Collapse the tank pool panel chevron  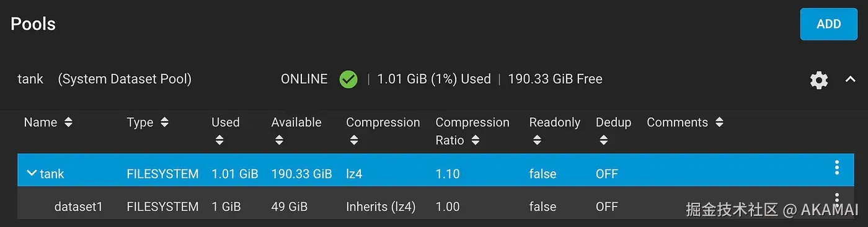pyautogui.click(x=851, y=79)
